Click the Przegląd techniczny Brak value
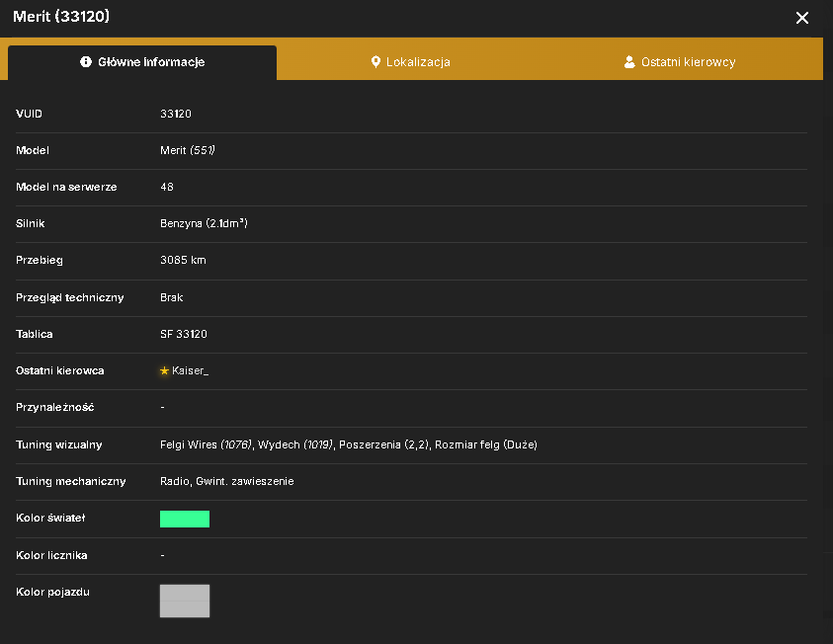Viewport: 833px width, 644px height. pos(172,297)
